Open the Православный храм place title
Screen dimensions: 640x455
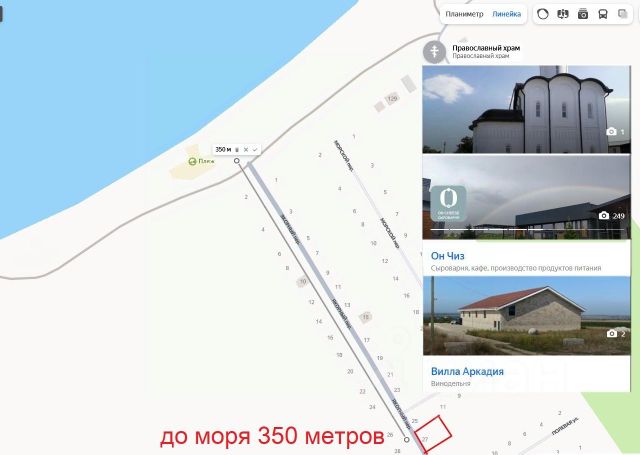pyautogui.click(x=486, y=48)
